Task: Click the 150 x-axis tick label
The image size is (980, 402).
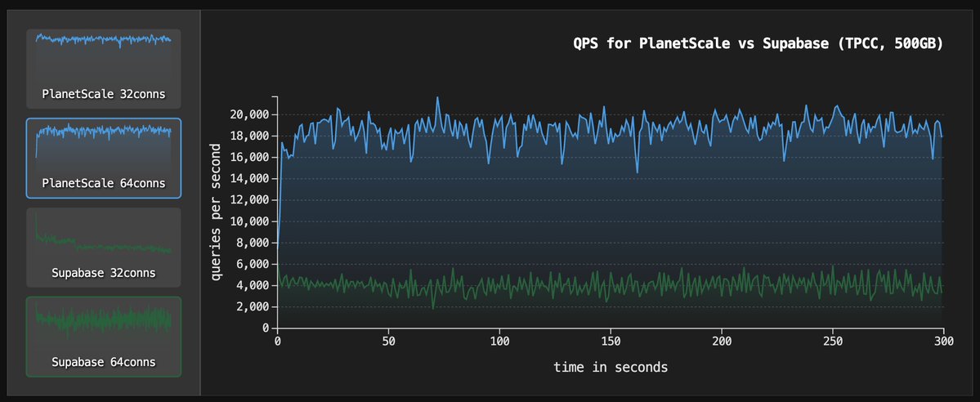Action: [611, 342]
